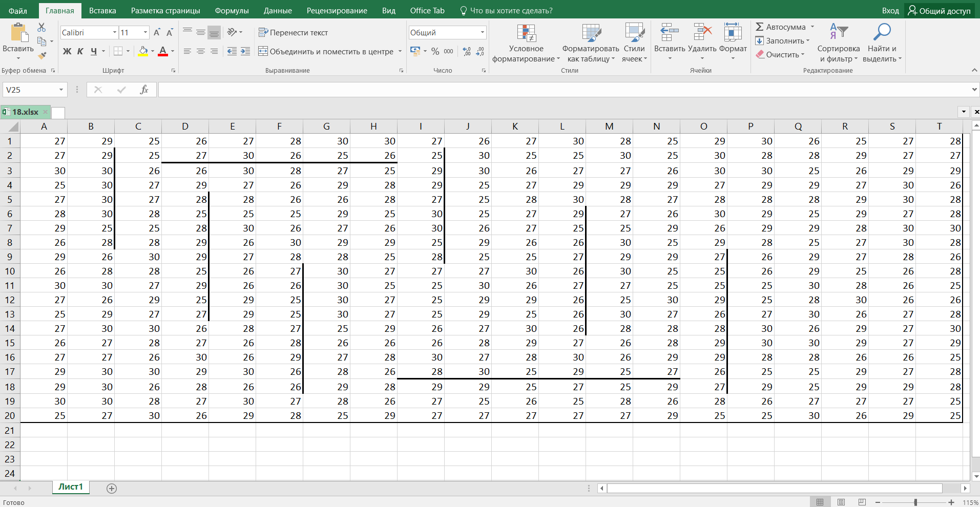Toggle underline (Ч) formatting
This screenshot has width=980, height=507.
[94, 51]
